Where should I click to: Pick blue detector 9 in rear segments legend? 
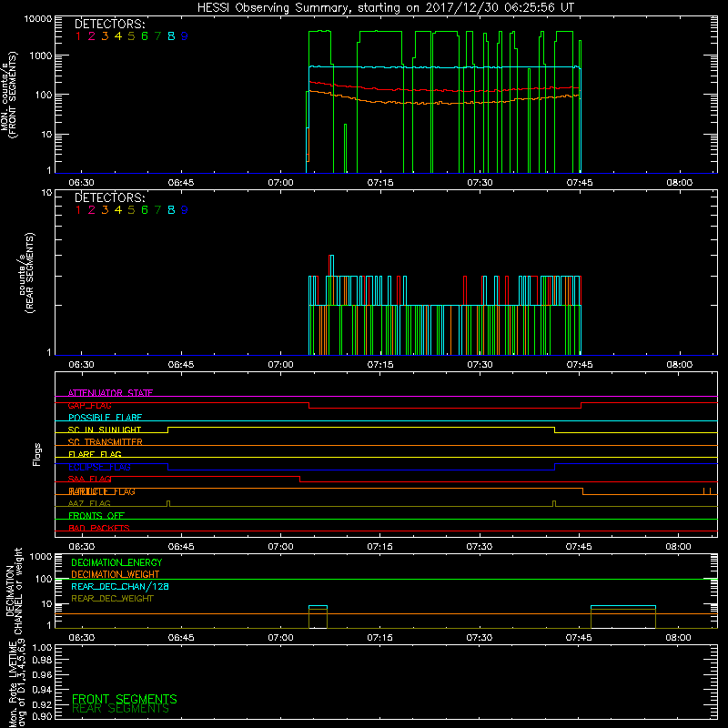pyautogui.click(x=185, y=210)
